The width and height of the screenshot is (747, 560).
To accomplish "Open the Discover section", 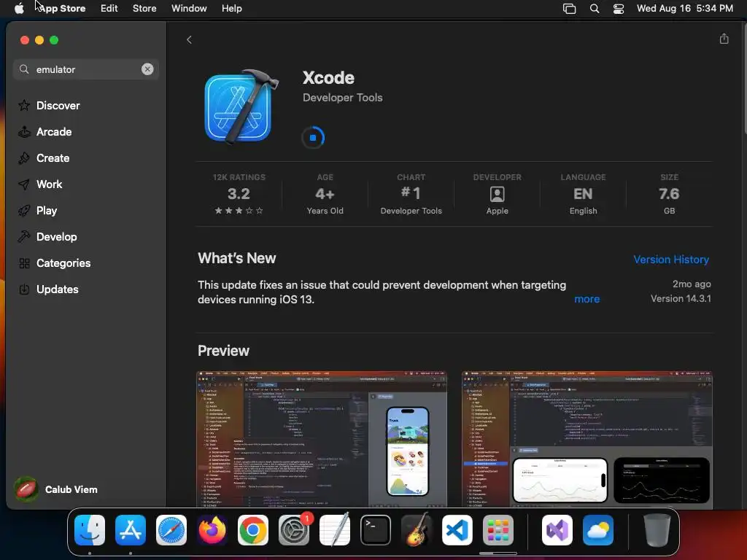I will 58,106.
